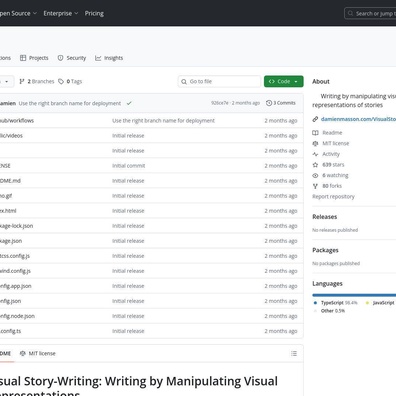396x396 pixels.
Task: Open the tsconfig.node.json file
Action: (x=17, y=316)
